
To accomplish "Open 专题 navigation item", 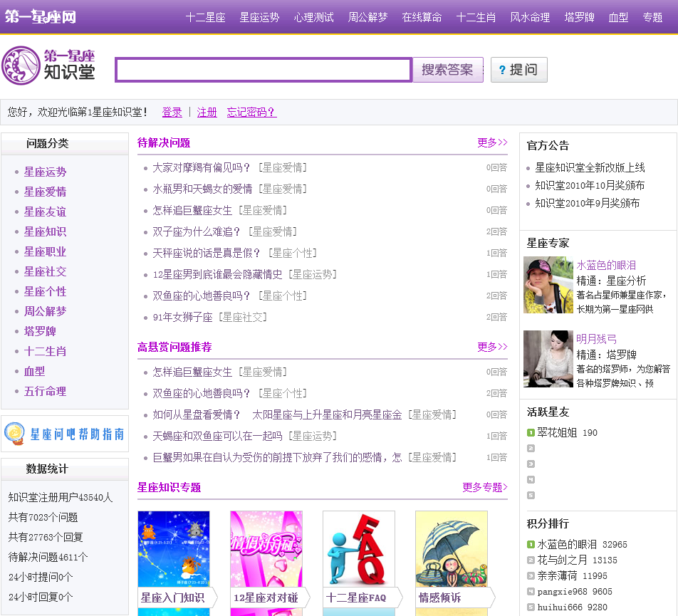I will coord(652,17).
